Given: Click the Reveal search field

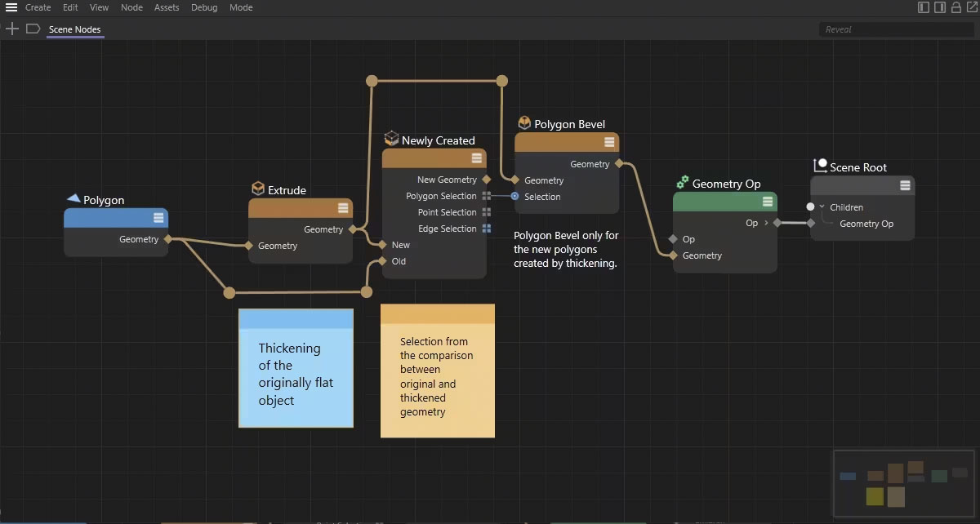Looking at the screenshot, I should click(896, 29).
